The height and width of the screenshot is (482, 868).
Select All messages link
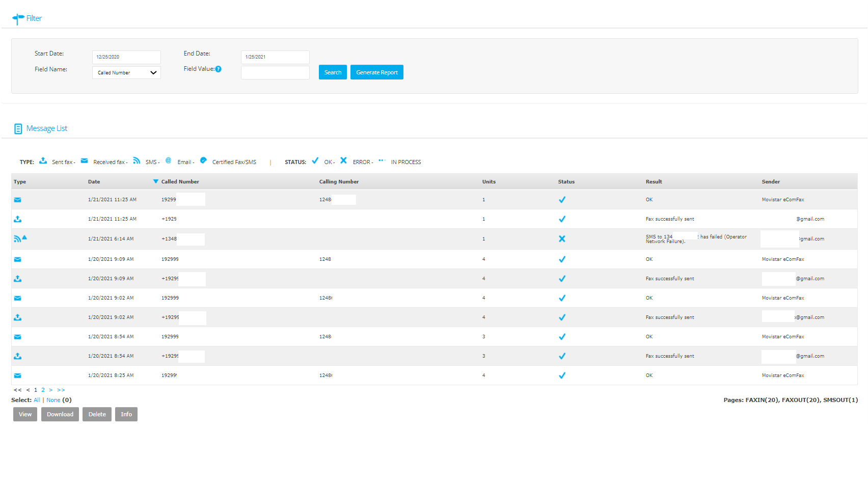pos(37,400)
